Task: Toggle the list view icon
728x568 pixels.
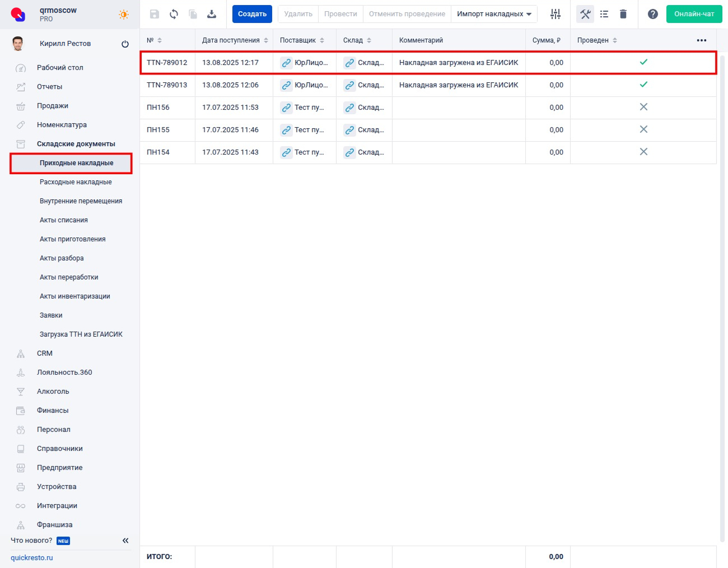Action: click(x=604, y=14)
